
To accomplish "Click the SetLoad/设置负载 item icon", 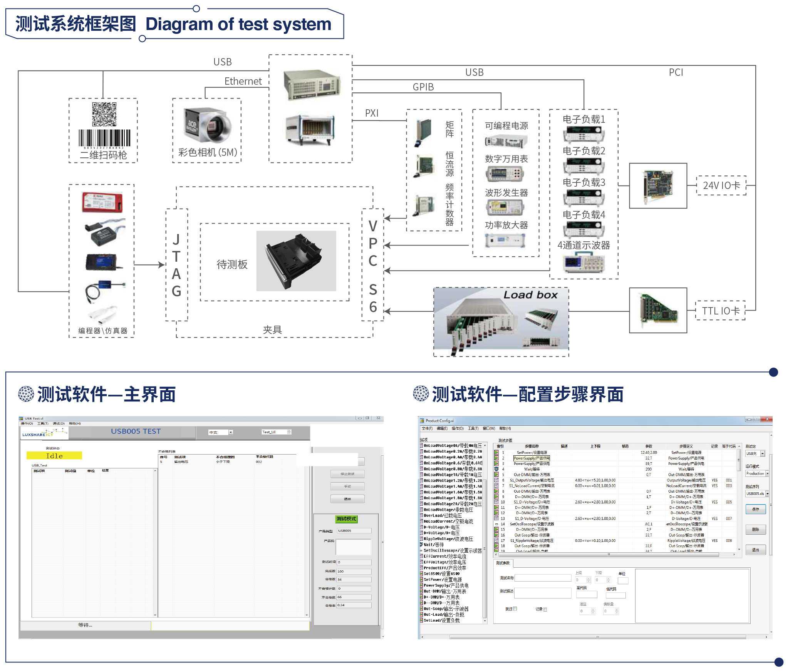I will [422, 621].
